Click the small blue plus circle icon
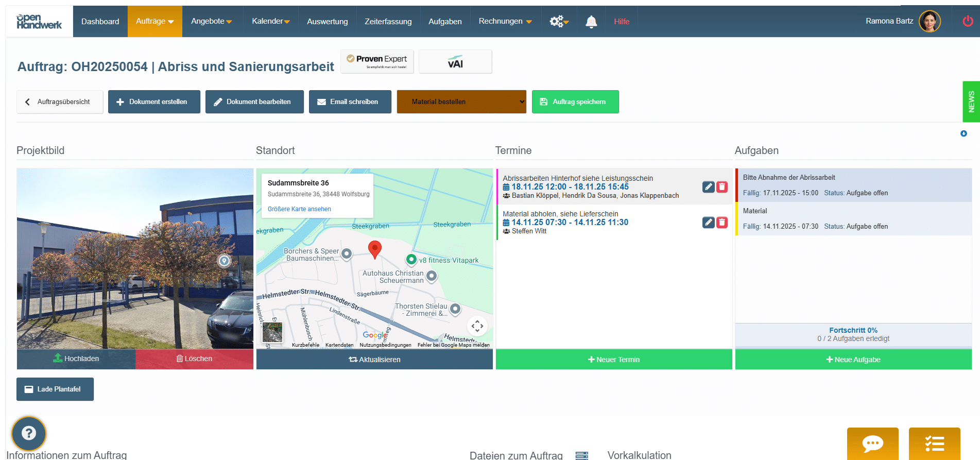Screen dimensions: 980x460 tap(964, 134)
